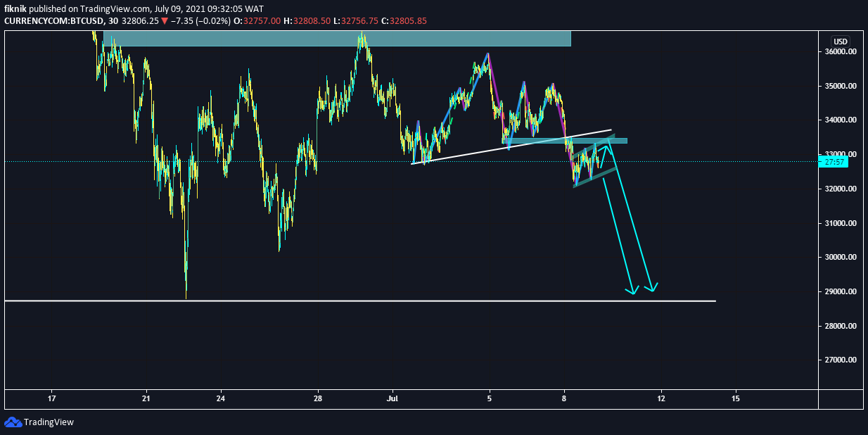Click the date label 15 on time axis
Image resolution: width=868 pixels, height=435 pixels.
(x=736, y=399)
